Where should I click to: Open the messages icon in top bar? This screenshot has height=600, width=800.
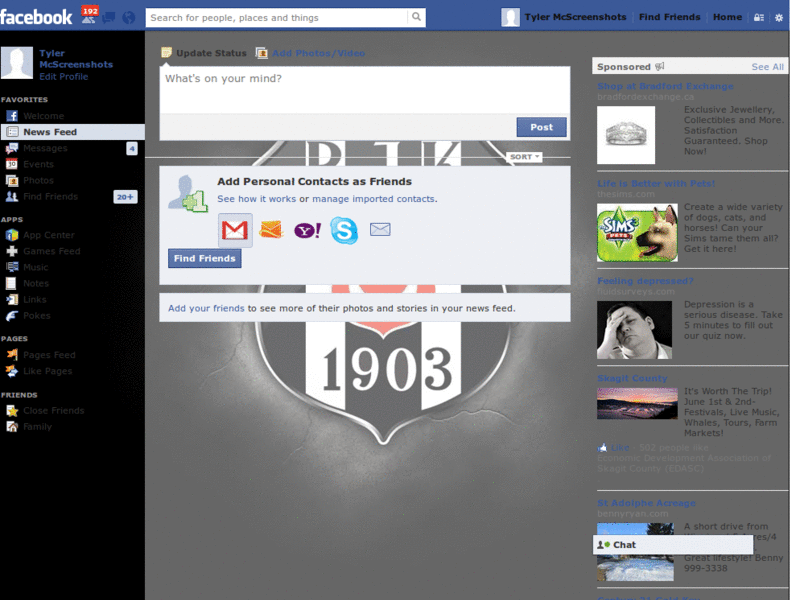click(109, 18)
